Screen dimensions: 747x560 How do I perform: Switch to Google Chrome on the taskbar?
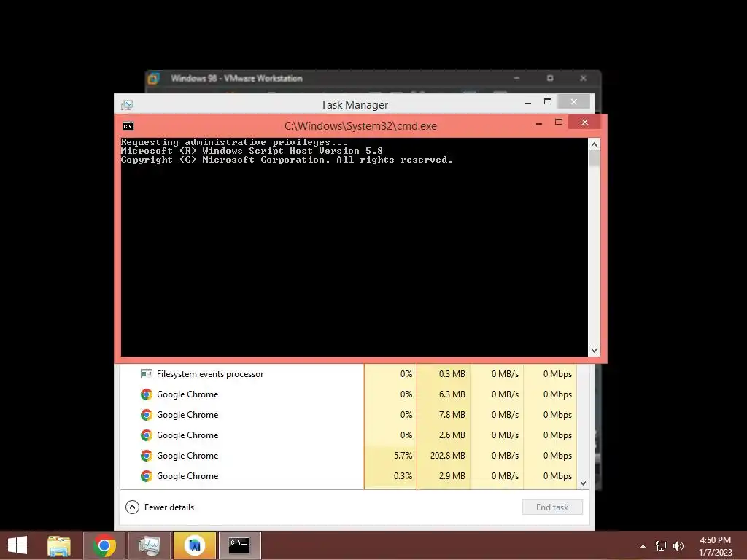pyautogui.click(x=104, y=545)
